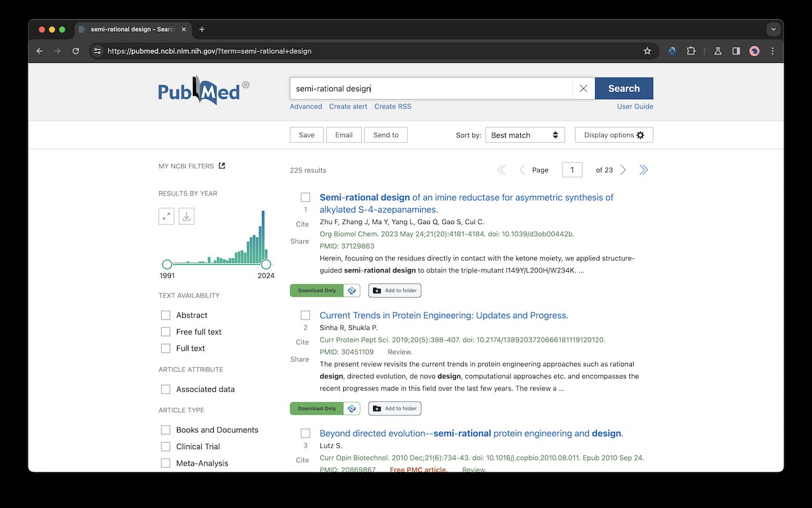Open Current Trends in Protein Engineering article
The image size is (812, 508).
[x=444, y=316]
